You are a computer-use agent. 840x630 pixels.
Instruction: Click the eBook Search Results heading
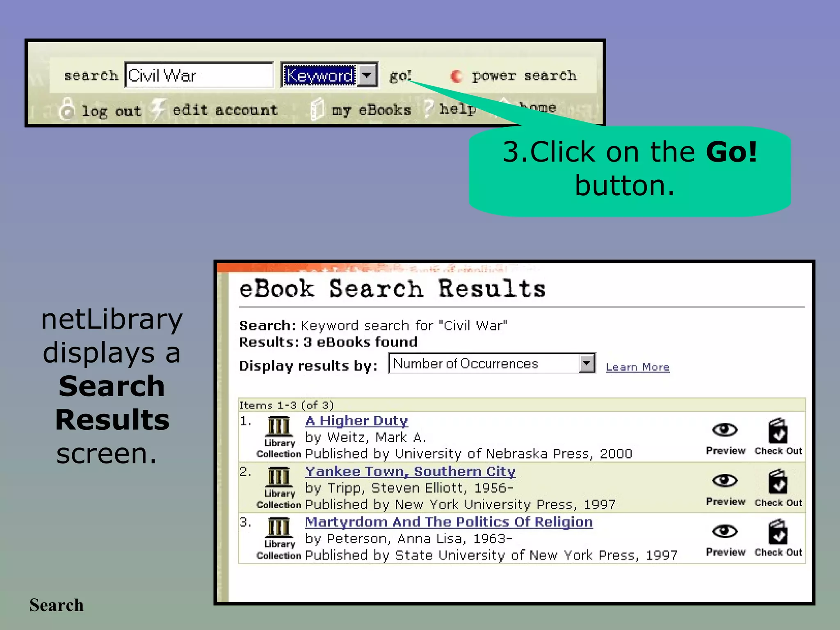pos(393,288)
